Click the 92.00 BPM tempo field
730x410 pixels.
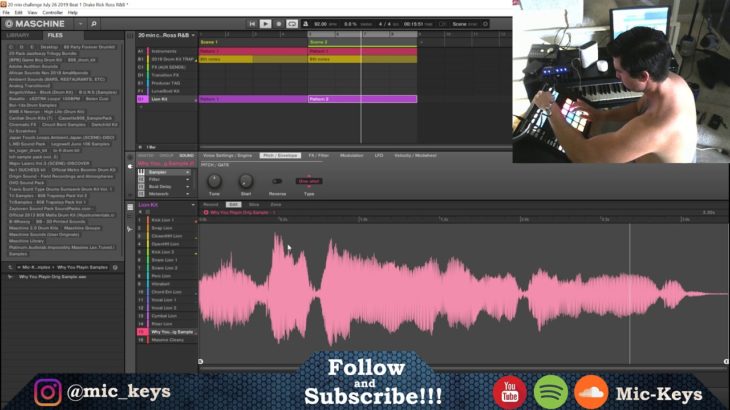click(320, 24)
